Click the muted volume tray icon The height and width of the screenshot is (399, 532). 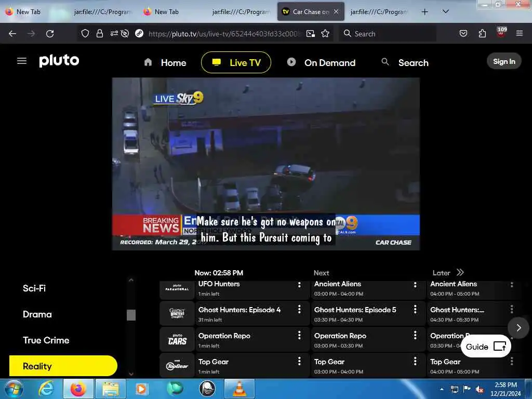point(480,389)
